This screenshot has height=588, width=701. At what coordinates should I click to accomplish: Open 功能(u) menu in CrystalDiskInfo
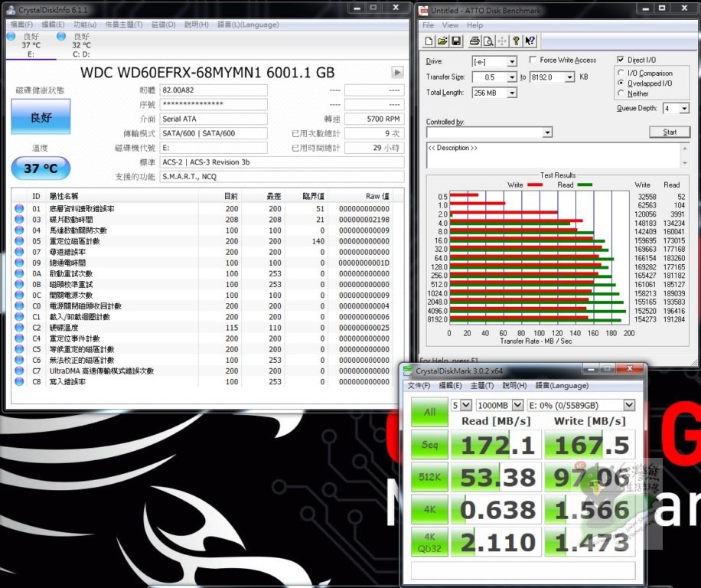pos(85,24)
